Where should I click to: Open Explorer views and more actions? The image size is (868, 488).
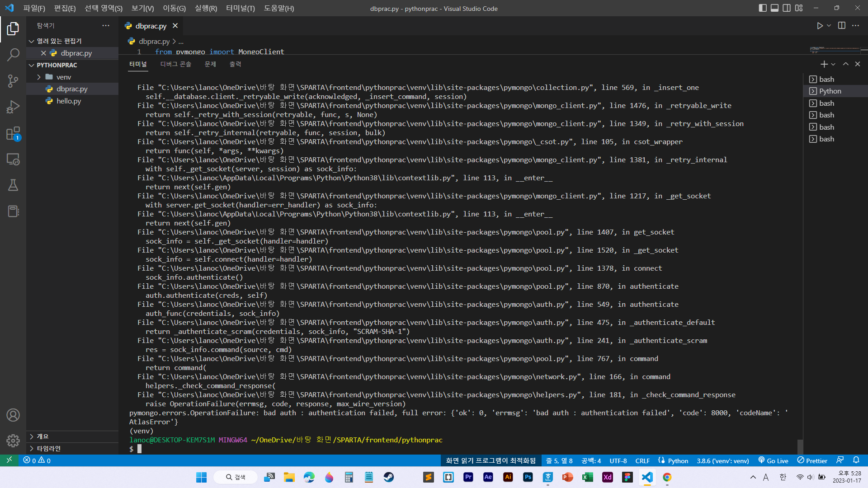tap(106, 26)
